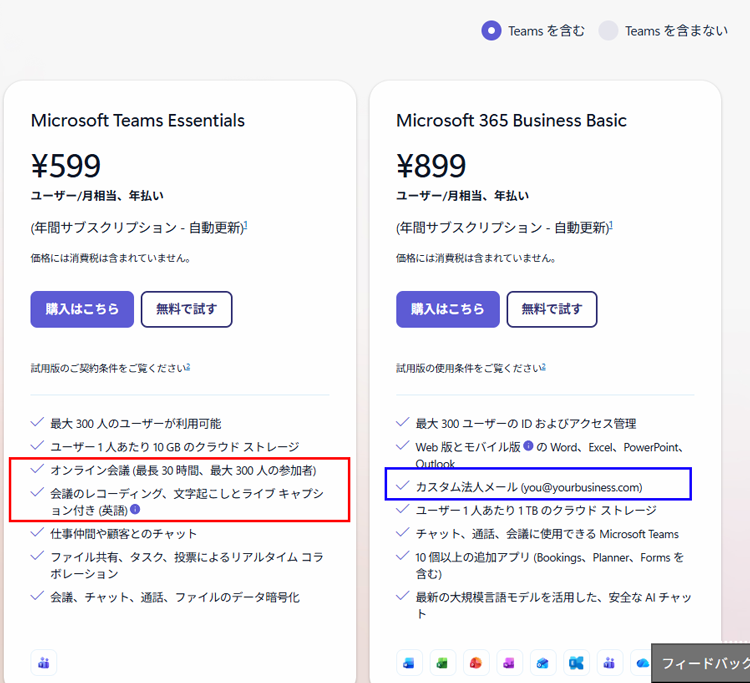Image resolution: width=750 pixels, height=683 pixels.
Task: Click the Excel icon in Business Basic
Action: pos(442,662)
